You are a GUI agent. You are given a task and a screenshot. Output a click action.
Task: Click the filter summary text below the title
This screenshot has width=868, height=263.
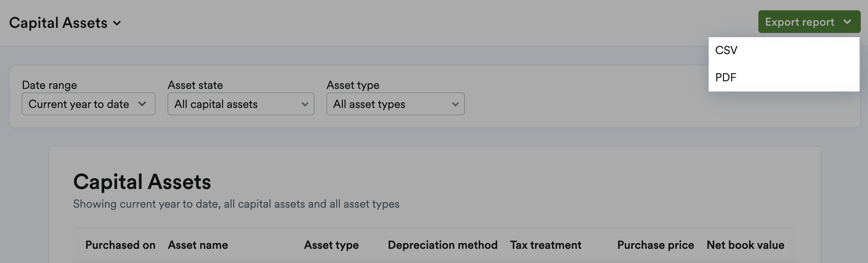(236, 204)
